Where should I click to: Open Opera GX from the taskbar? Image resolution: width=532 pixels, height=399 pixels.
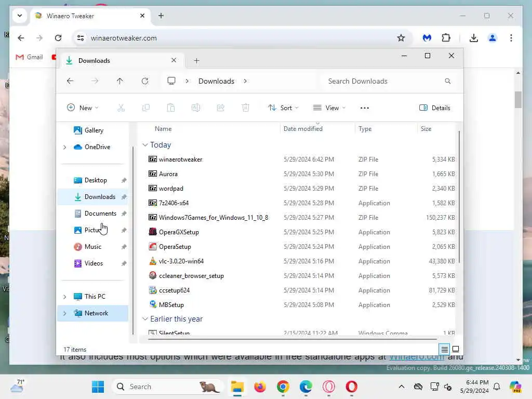click(x=328, y=387)
